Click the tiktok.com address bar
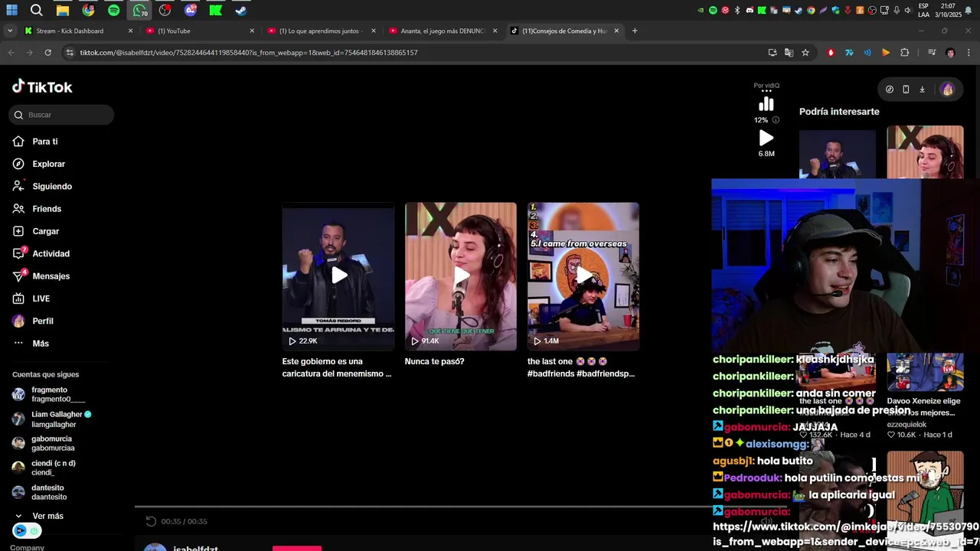This screenshot has height=551, width=980. [x=413, y=53]
